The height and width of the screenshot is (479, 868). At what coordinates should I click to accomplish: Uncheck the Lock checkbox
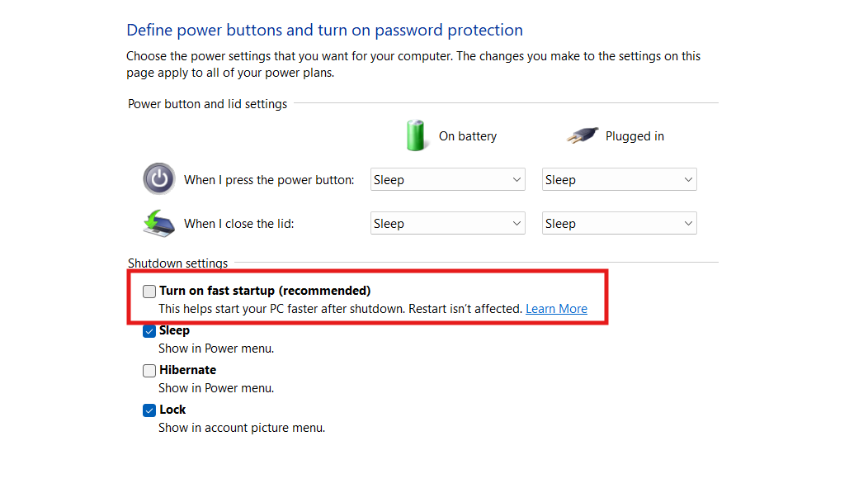pos(149,410)
